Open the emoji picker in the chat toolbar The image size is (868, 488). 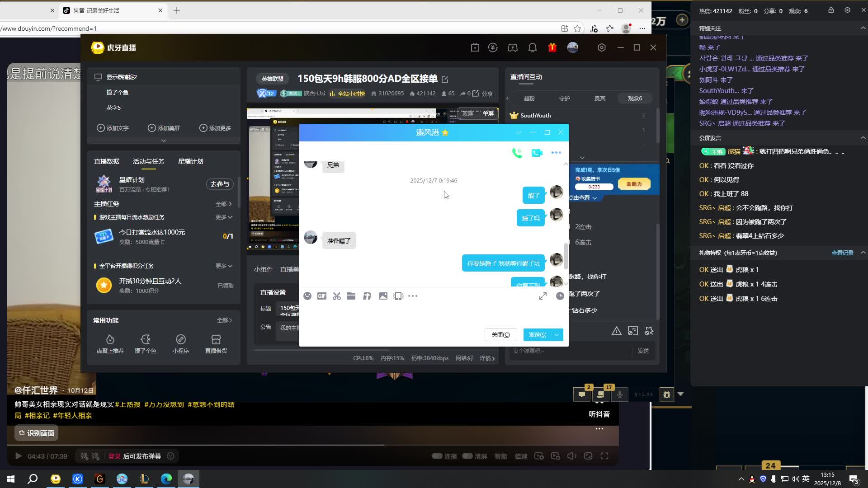click(307, 296)
